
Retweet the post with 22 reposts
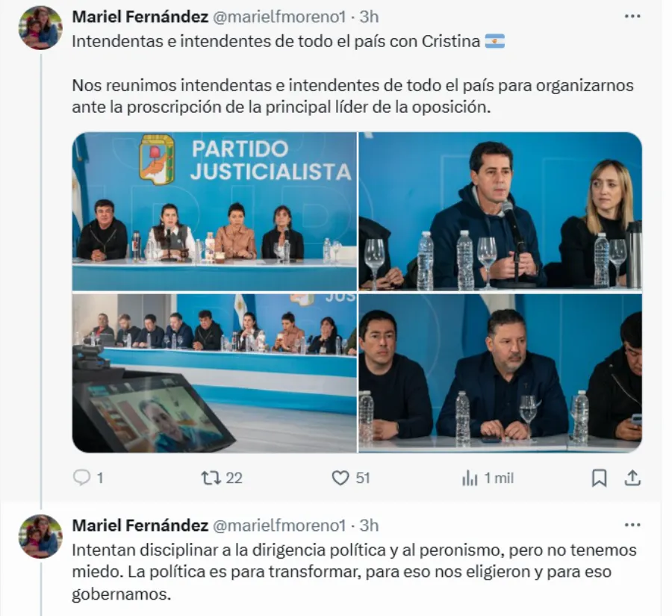(x=211, y=478)
